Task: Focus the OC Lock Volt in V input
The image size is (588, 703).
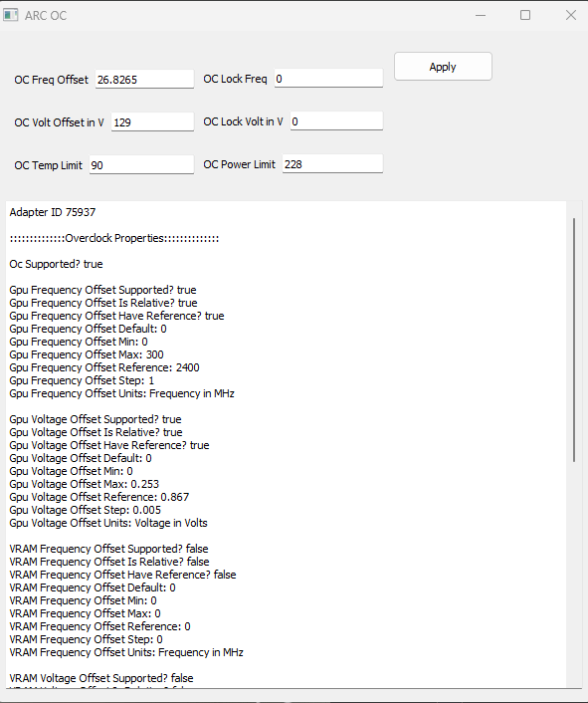Action: (x=336, y=121)
